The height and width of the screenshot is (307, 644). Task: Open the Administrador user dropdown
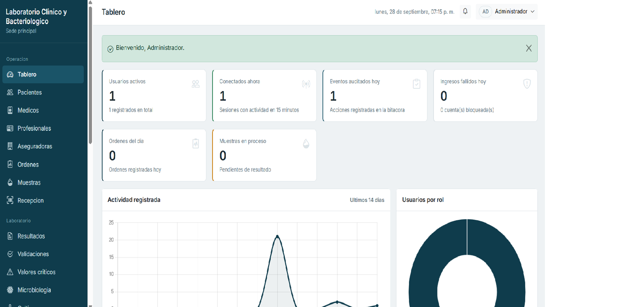[x=507, y=12]
